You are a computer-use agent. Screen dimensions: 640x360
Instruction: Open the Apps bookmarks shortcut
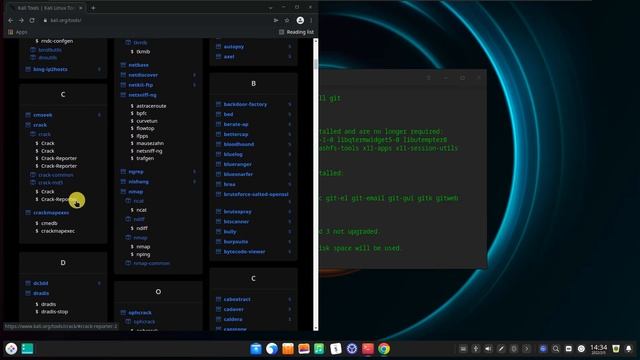pos(18,32)
